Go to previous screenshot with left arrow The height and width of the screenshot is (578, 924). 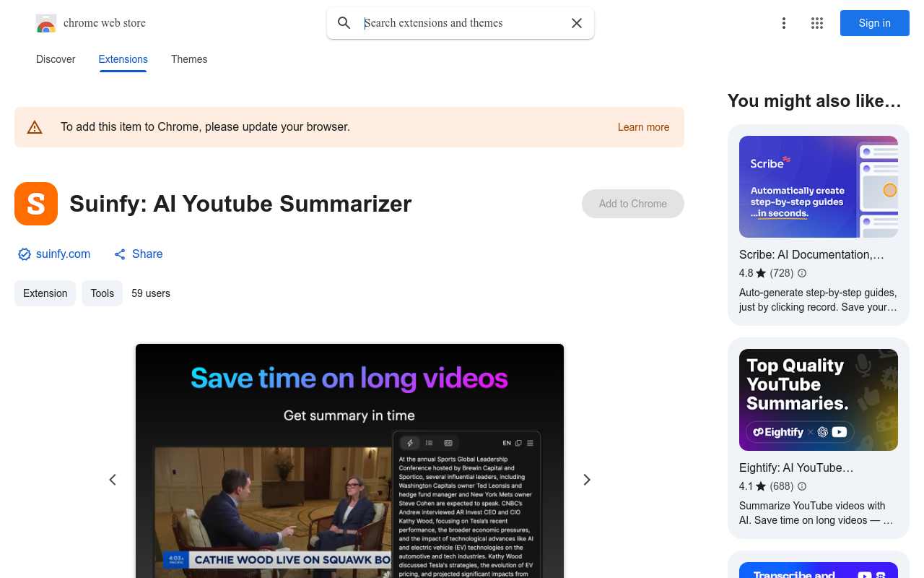coord(113,480)
